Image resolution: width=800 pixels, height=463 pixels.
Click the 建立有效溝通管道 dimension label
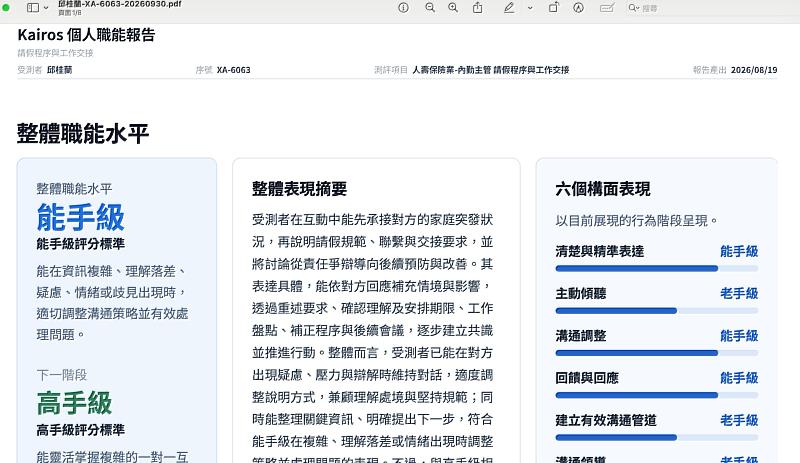coord(606,420)
